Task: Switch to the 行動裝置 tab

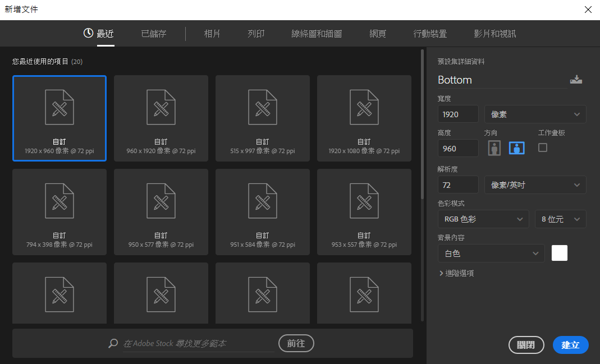Action: (430, 34)
